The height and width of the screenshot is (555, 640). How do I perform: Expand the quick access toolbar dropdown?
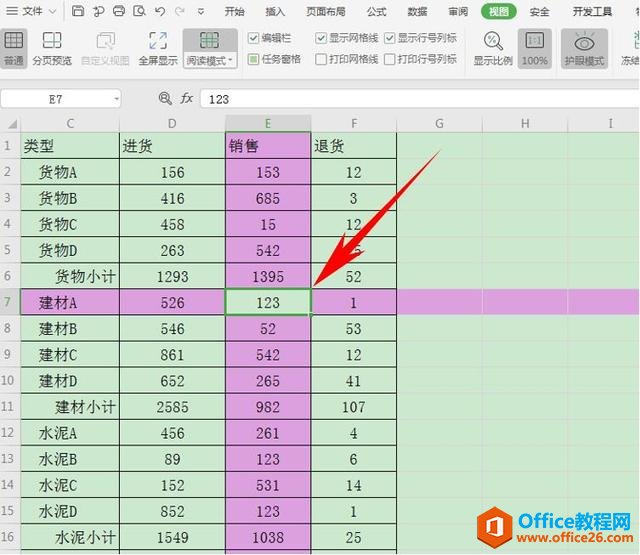pos(201,11)
